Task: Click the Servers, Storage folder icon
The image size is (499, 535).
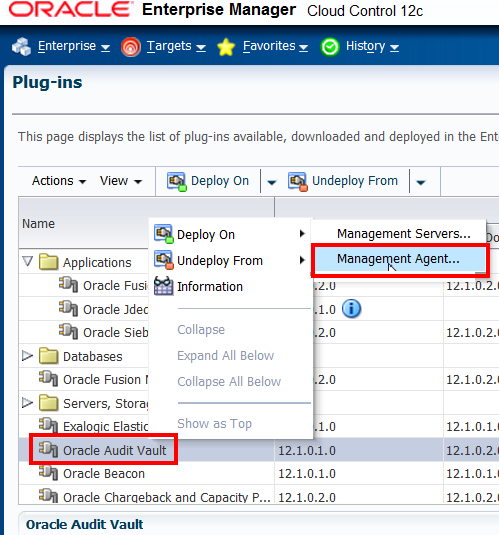Action: pyautogui.click(x=48, y=403)
